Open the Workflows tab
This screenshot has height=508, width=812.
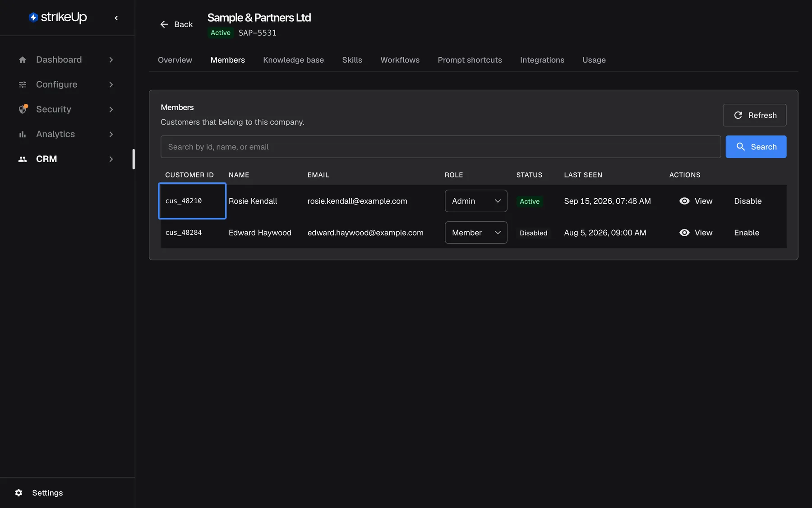[400, 60]
